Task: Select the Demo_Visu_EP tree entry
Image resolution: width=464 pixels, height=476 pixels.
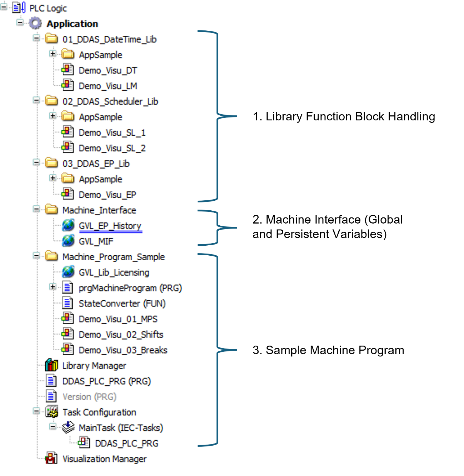Action: pos(108,195)
